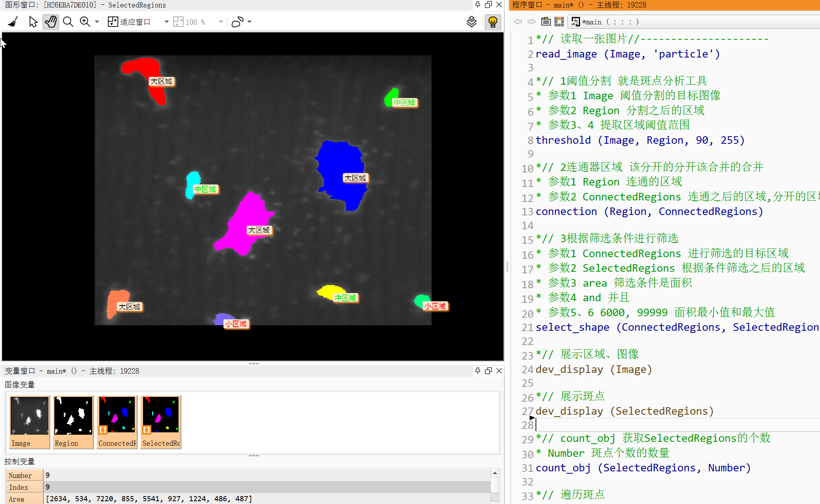Pin the variable window panel
The width and height of the screenshot is (820, 504).
click(478, 371)
